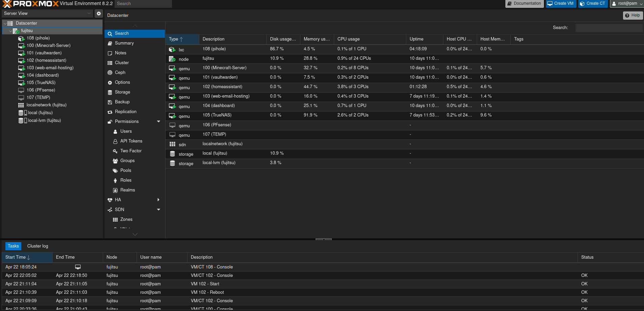This screenshot has width=644, height=311.
Task: Collapse the bottom log panel handle
Action: point(324,239)
